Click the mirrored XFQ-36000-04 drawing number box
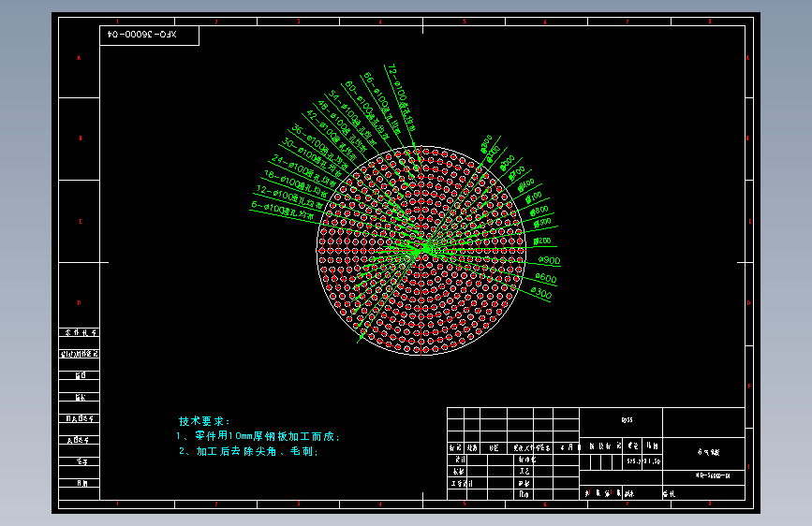 pyautogui.click(x=149, y=36)
